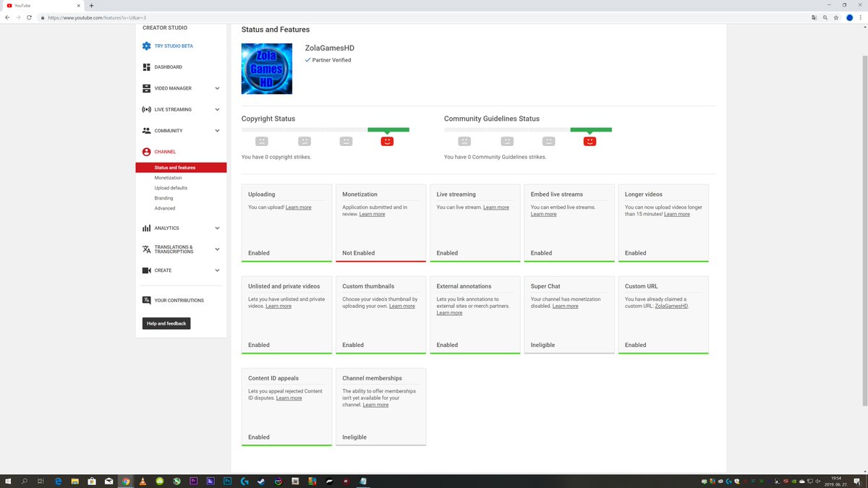Open the browser profile avatar
868x488 pixels.
click(850, 17)
